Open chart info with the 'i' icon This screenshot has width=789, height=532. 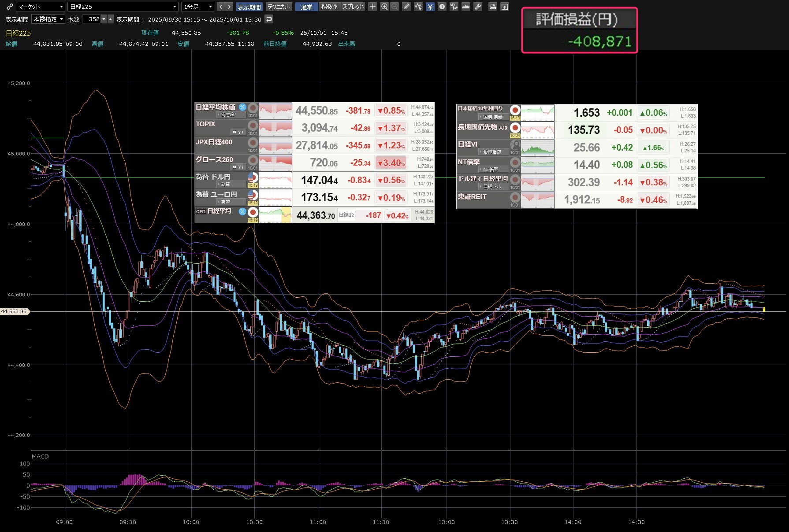442,7
